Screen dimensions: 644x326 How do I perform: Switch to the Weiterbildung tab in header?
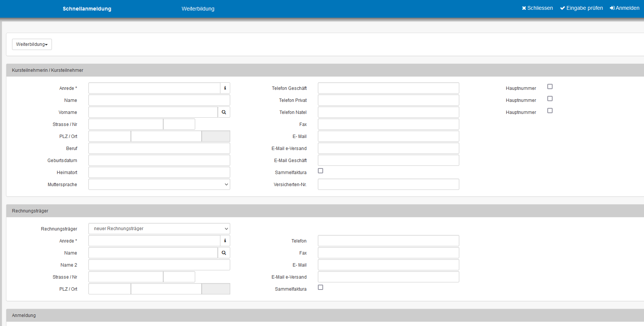point(198,9)
